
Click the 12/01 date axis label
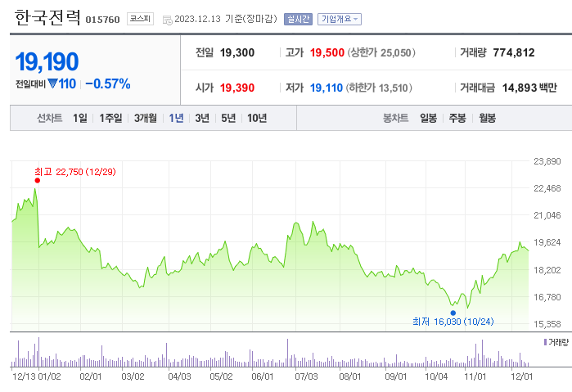click(x=521, y=376)
